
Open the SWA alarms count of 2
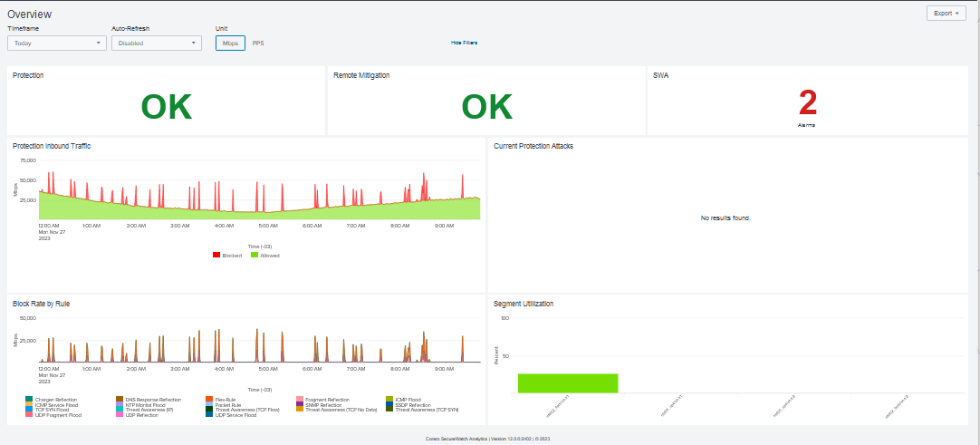808,102
